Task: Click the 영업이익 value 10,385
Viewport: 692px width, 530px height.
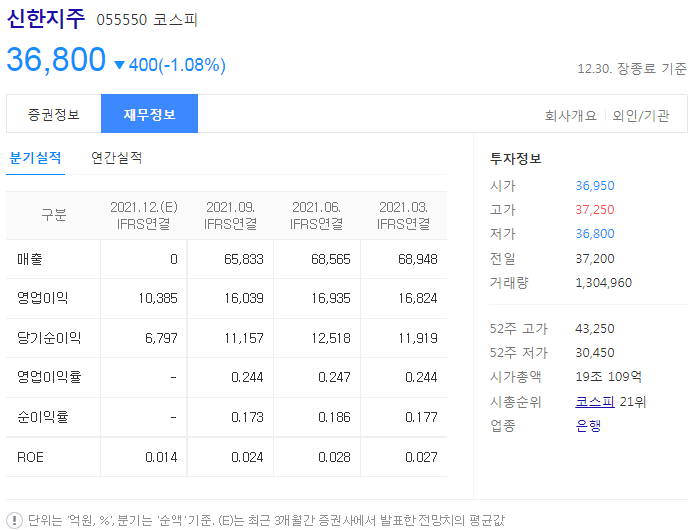Action: point(158,298)
